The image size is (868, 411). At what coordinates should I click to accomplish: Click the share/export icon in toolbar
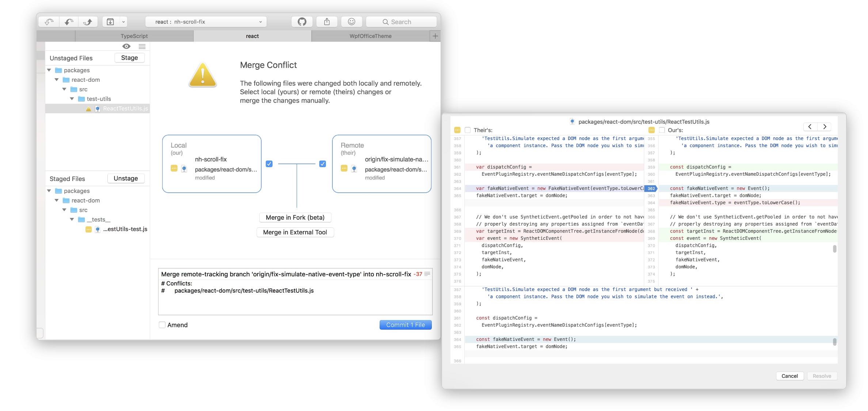pyautogui.click(x=327, y=21)
